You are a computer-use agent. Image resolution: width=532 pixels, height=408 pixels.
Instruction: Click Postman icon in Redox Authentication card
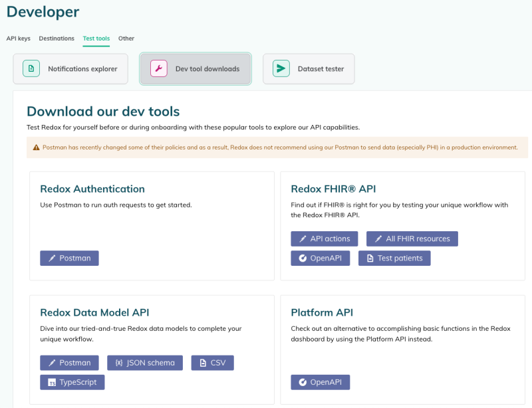click(x=52, y=258)
